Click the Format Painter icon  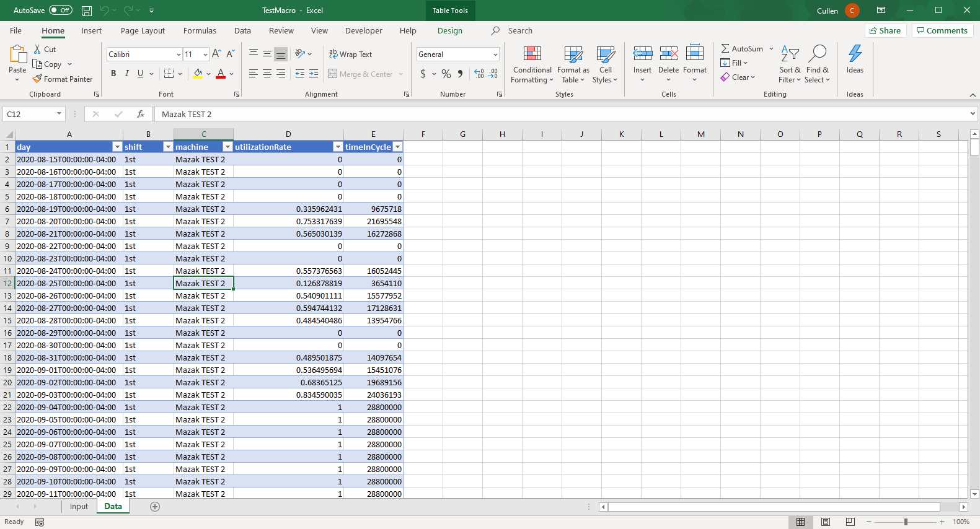click(x=38, y=79)
